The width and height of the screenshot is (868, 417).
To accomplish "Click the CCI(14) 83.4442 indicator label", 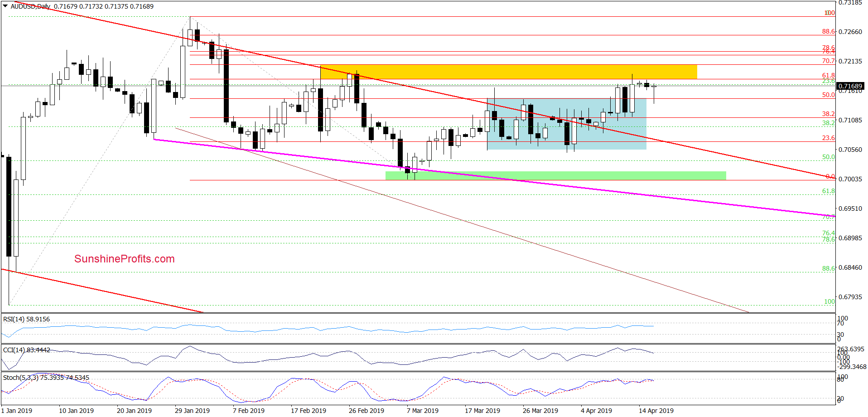I will coord(27,350).
